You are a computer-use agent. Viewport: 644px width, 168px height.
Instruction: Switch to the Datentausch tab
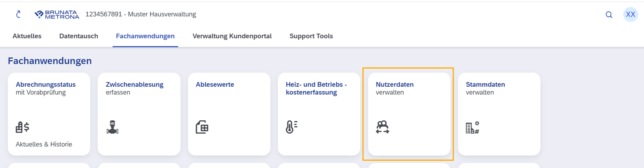[x=79, y=36]
